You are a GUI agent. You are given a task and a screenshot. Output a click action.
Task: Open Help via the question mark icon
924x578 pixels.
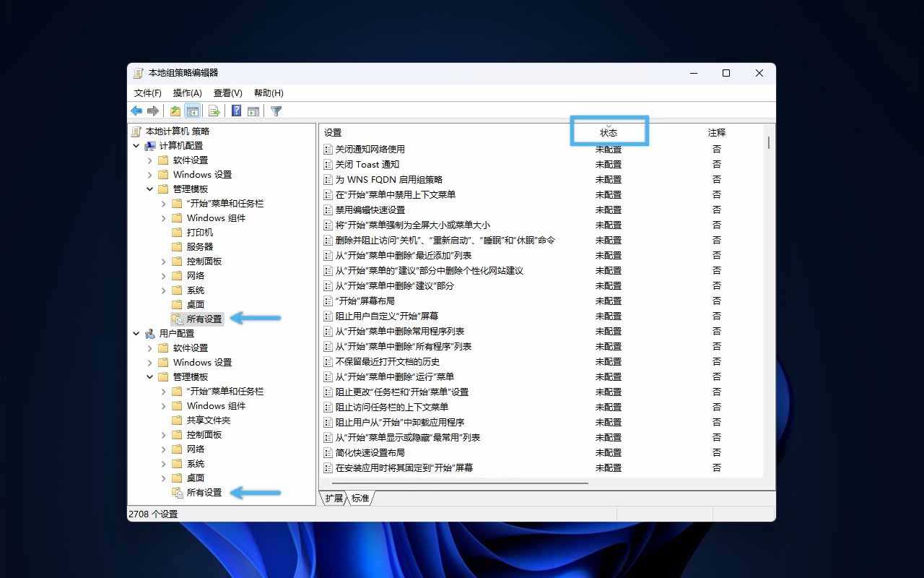point(236,111)
